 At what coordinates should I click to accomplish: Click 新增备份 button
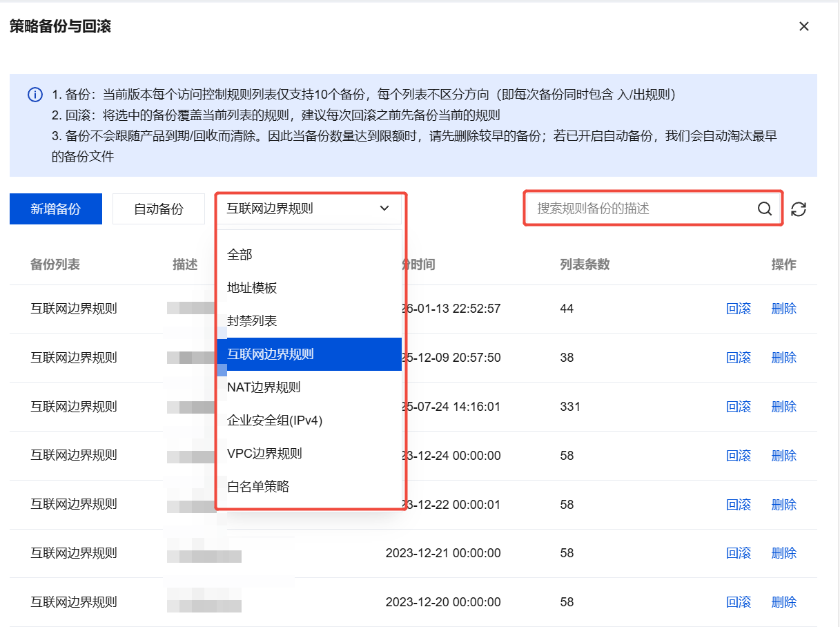[x=56, y=209]
